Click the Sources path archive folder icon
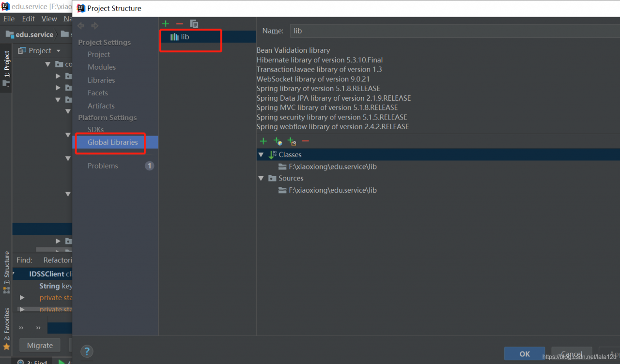 pyautogui.click(x=282, y=190)
